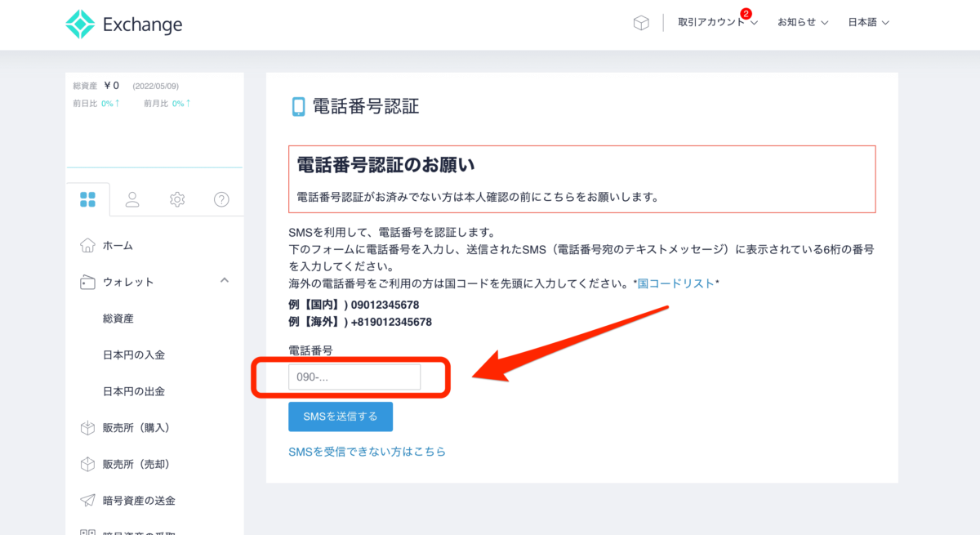The width and height of the screenshot is (980, 535).
Task: Open 日本円の入金 in sidebar
Action: point(134,355)
